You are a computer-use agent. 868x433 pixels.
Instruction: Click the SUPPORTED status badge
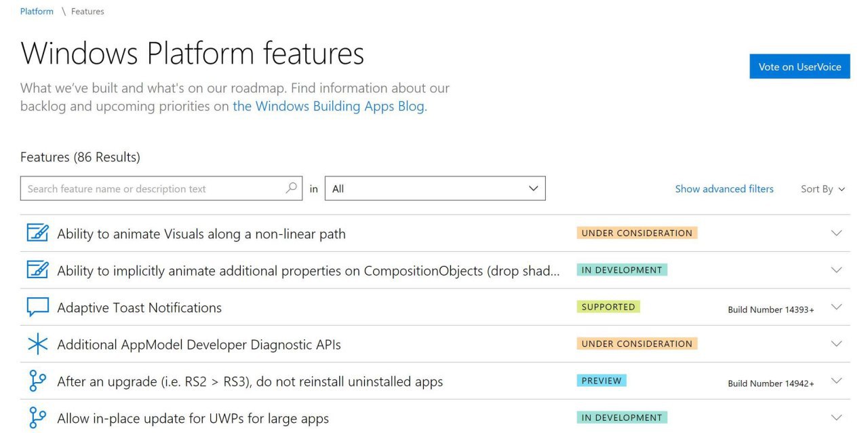[608, 307]
